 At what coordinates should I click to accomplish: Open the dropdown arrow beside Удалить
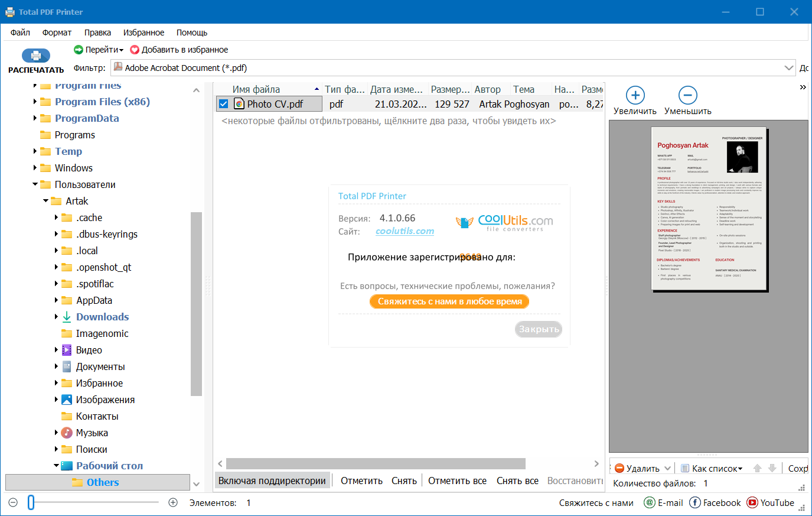coord(667,468)
